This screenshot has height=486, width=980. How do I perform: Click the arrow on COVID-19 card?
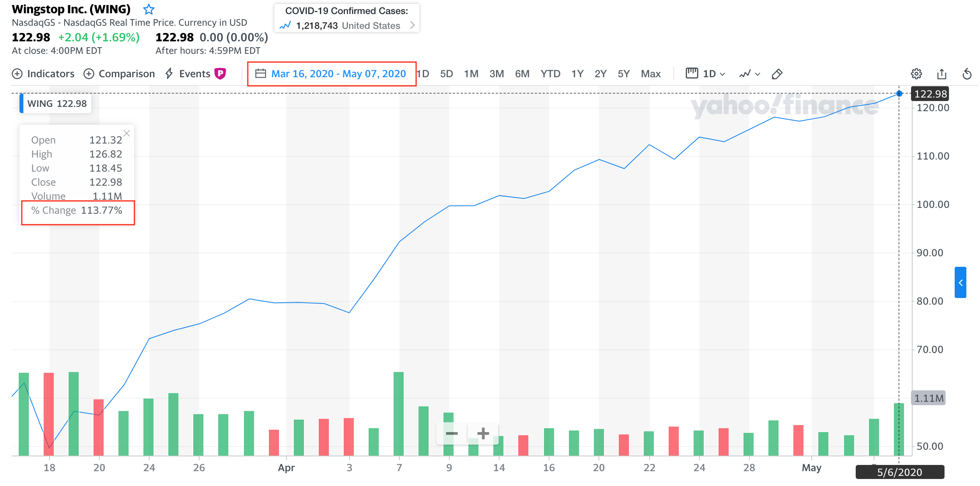click(412, 25)
